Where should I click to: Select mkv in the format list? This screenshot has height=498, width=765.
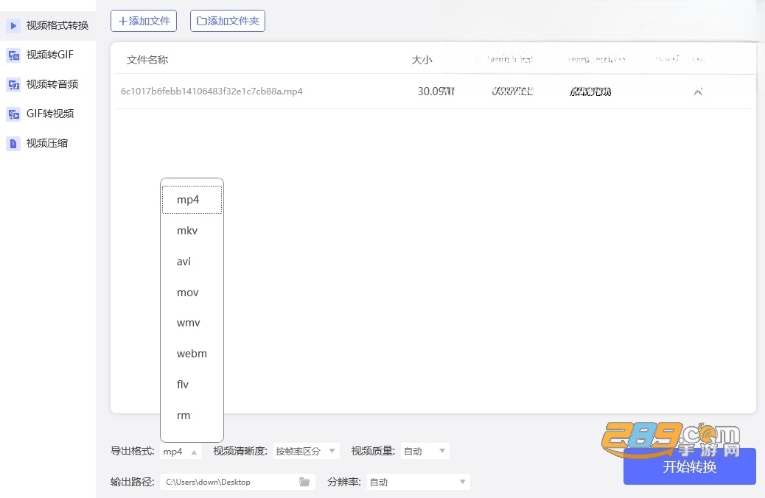[192, 230]
